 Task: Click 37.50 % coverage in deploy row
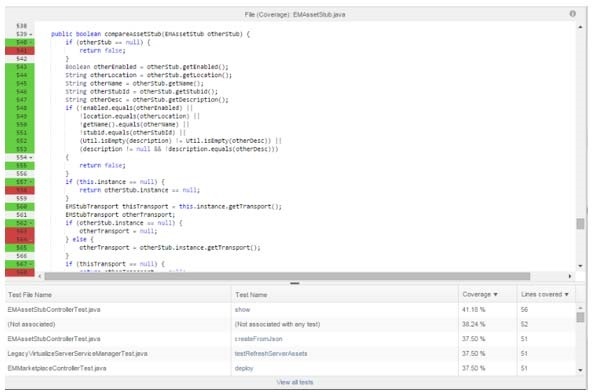pyautogui.click(x=473, y=368)
